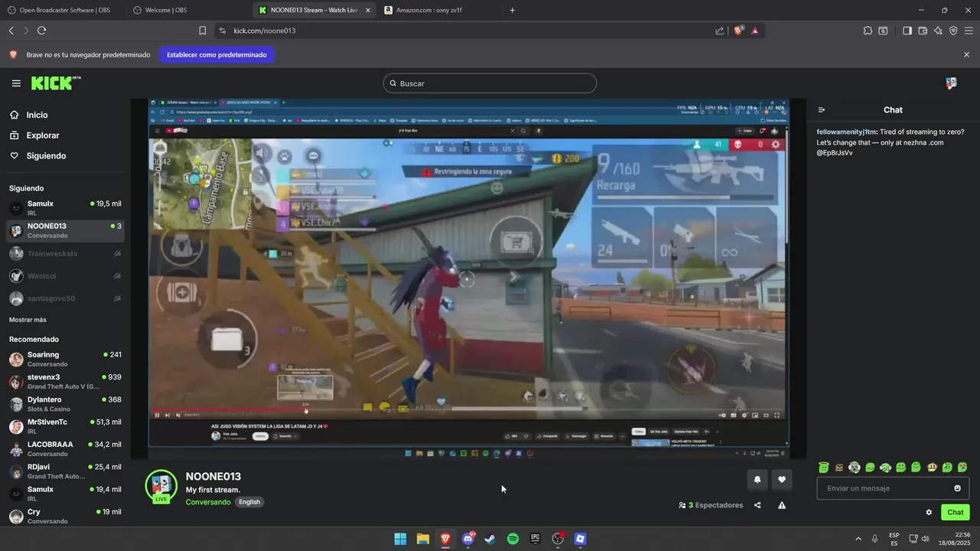The width and height of the screenshot is (980, 551).
Task: Click the English language tag
Action: click(x=249, y=502)
